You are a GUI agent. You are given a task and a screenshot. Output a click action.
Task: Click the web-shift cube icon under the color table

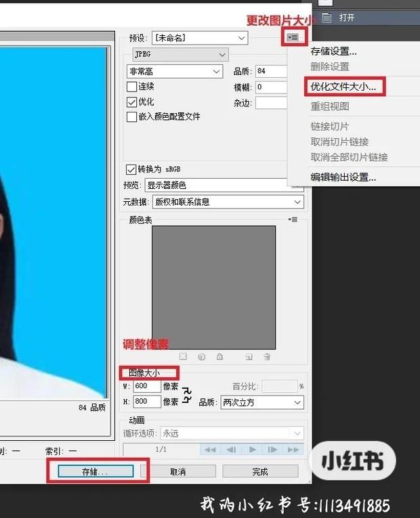(x=202, y=357)
